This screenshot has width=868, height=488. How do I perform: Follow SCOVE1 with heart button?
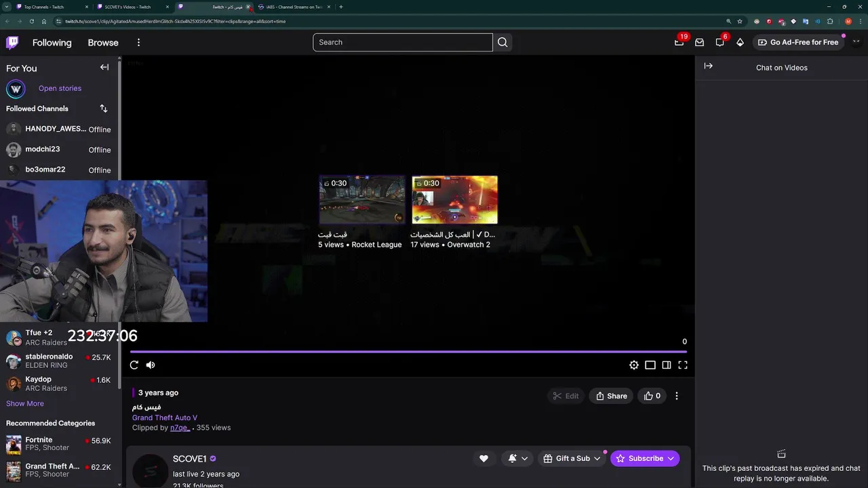tap(484, 459)
